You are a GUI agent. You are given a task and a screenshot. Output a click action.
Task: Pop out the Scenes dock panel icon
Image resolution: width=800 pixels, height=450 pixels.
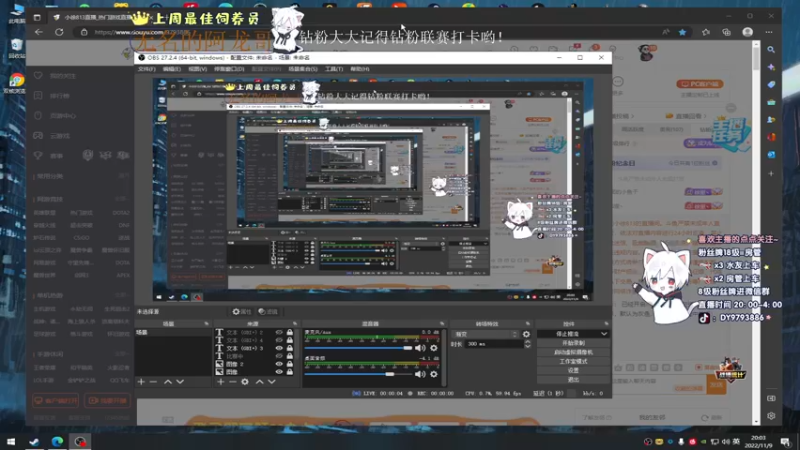coord(207,323)
